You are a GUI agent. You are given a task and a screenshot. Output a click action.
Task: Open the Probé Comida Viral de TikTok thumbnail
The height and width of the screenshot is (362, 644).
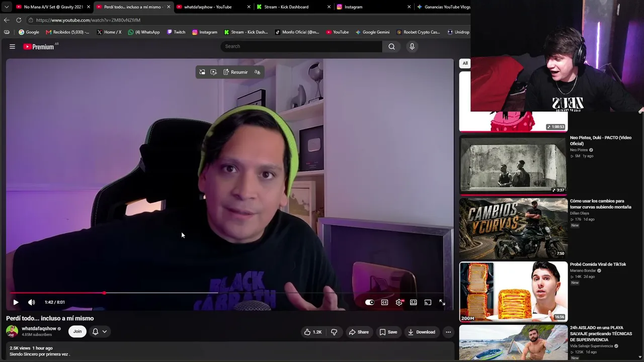click(513, 292)
